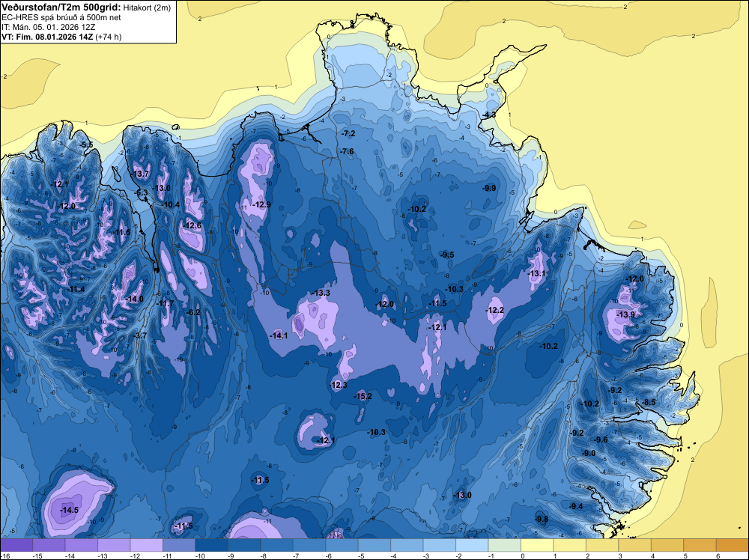Click the -12.9 temperature label
The image size is (749, 560).
pos(261,204)
